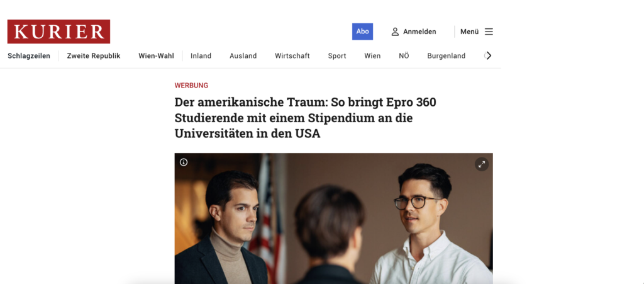Open the Sport category
The width and height of the screenshot is (644, 284).
pos(337,56)
